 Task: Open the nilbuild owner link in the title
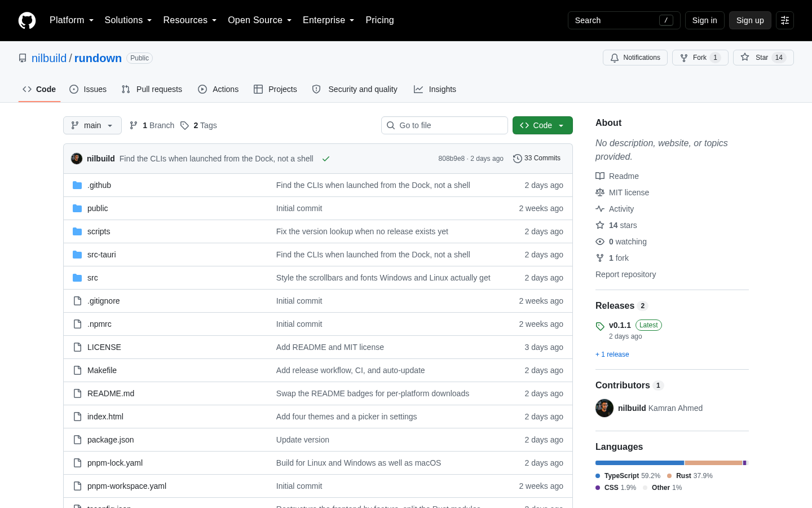point(49,58)
